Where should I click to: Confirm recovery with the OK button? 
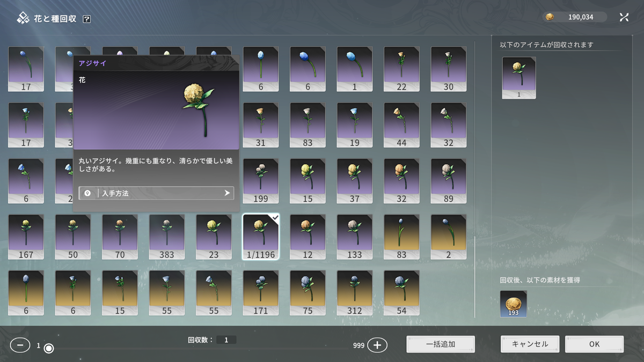click(x=594, y=344)
